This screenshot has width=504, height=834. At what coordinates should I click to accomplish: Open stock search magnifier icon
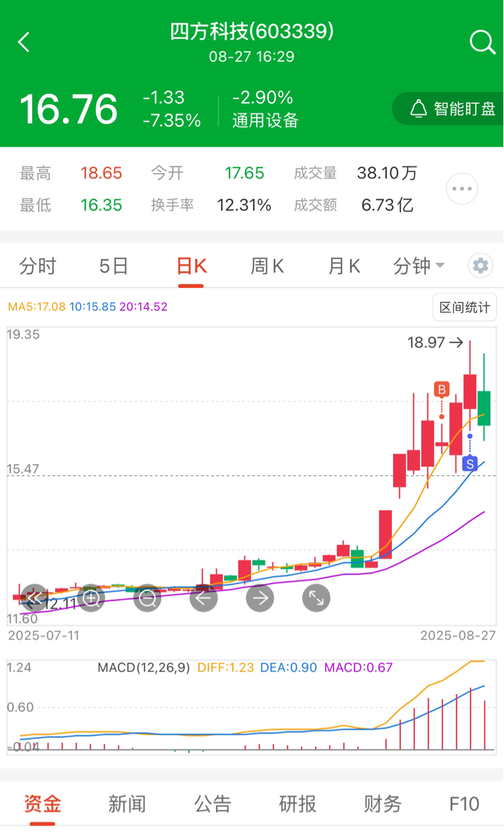(482, 43)
